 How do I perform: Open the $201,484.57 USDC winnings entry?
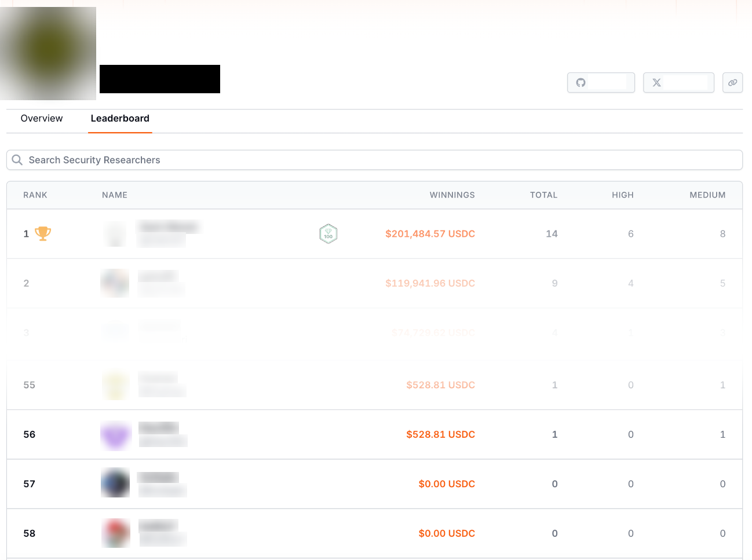pyautogui.click(x=430, y=234)
